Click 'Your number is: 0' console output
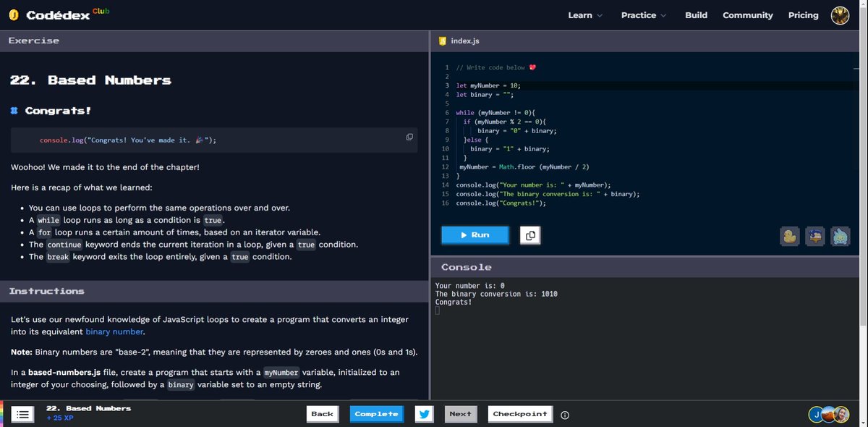This screenshot has width=868, height=427. 470,285
